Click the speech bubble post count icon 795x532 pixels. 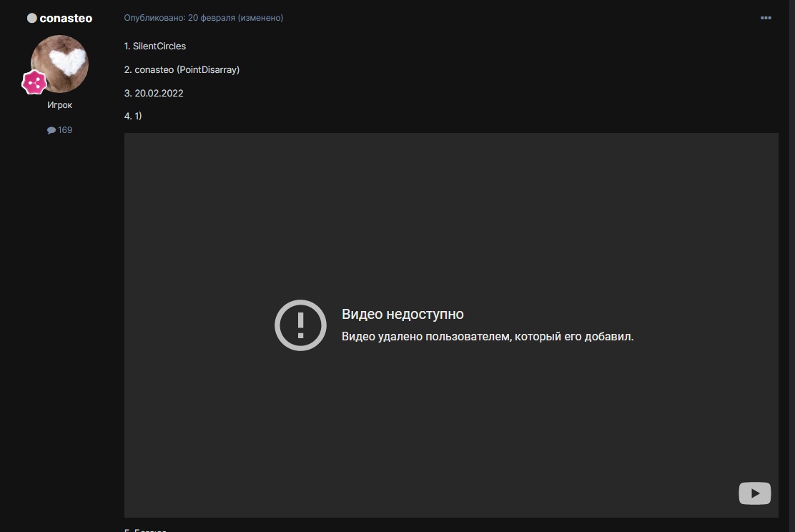click(51, 130)
